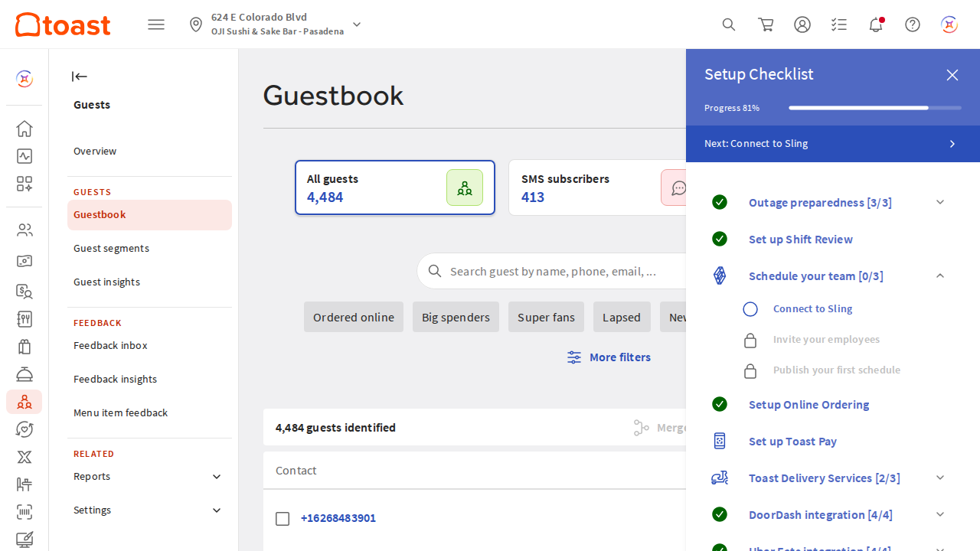Screen dimensions: 980x551
Task: Expand the Outage preparedness checklist item
Action: 940,202
